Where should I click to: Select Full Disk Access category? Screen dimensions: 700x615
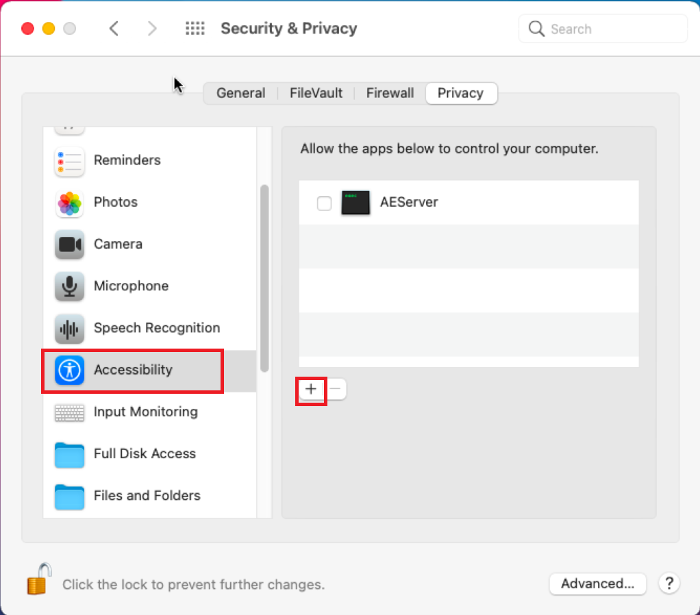(x=149, y=454)
